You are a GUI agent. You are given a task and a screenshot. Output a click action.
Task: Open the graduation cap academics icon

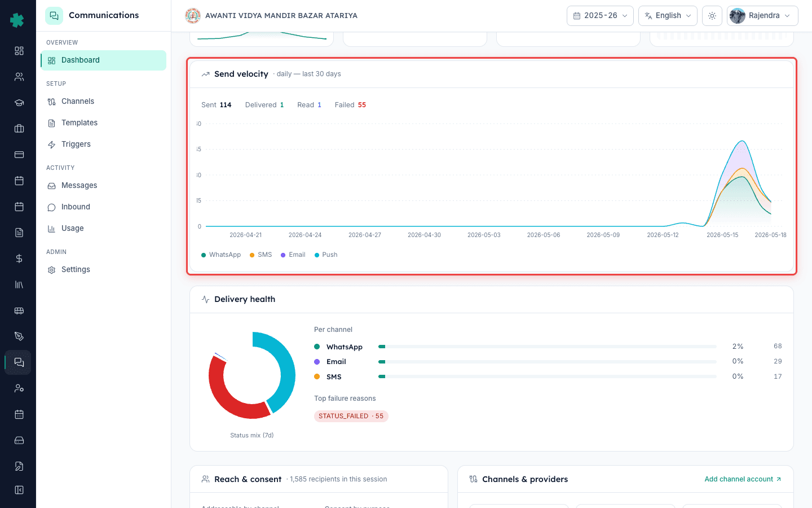pyautogui.click(x=19, y=103)
